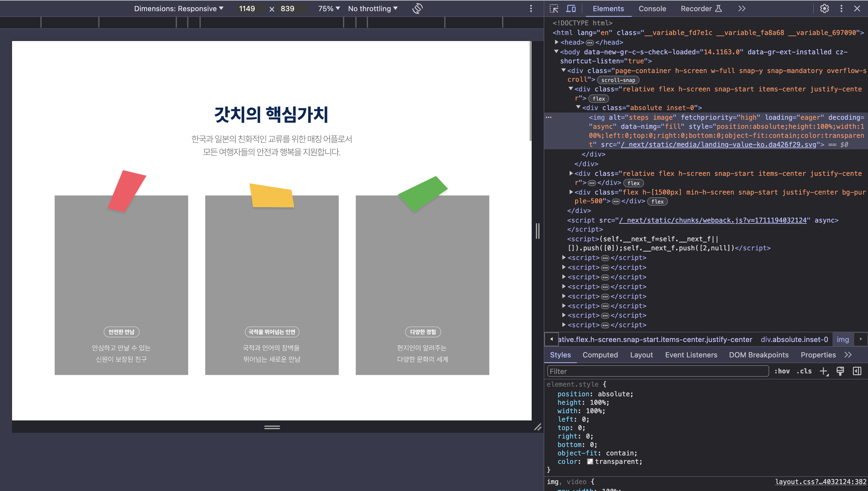Collapse the body element node
Image resolution: width=868 pixels, height=491 pixels.
556,52
